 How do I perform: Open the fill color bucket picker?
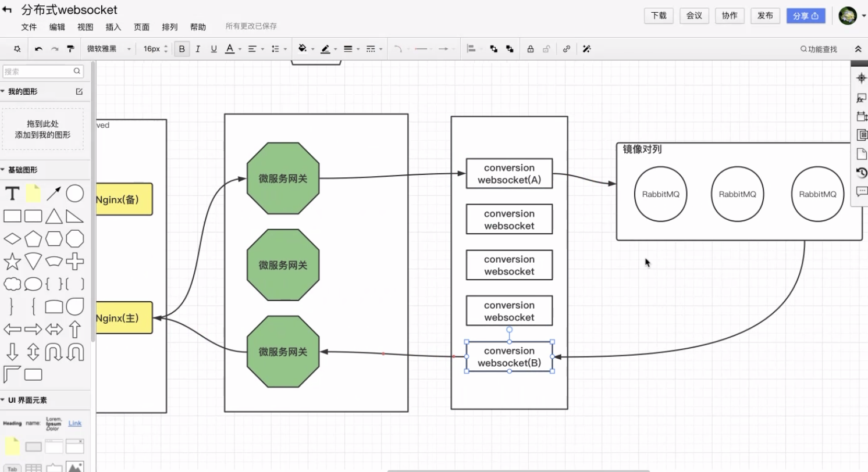(x=303, y=49)
